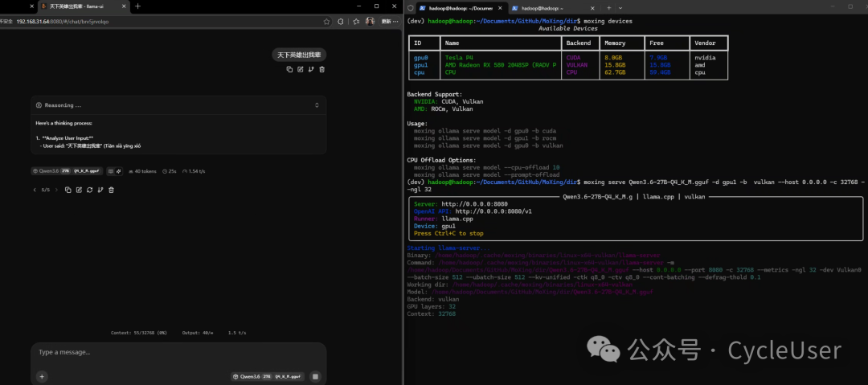The height and width of the screenshot is (385, 868).
Task: Regenerate the assistant response
Action: click(89, 190)
